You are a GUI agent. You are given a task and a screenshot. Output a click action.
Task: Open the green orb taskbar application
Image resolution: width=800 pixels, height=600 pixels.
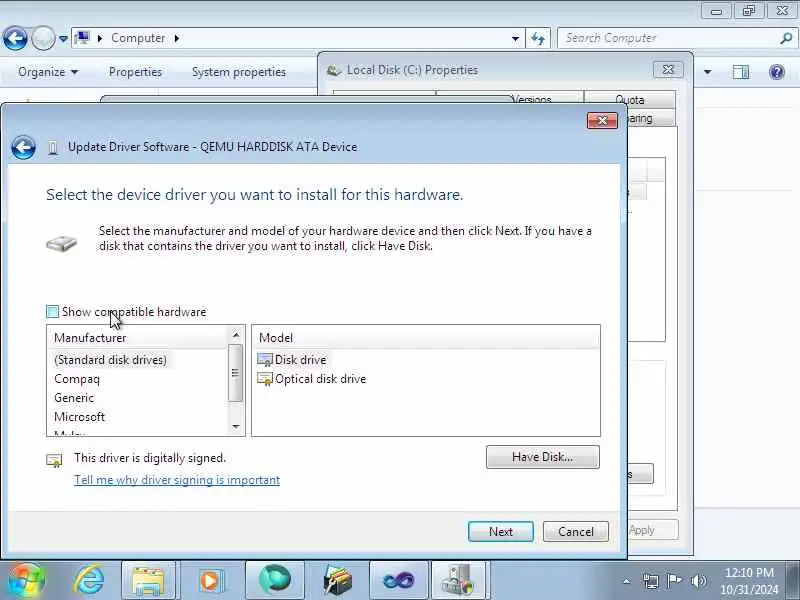274,581
